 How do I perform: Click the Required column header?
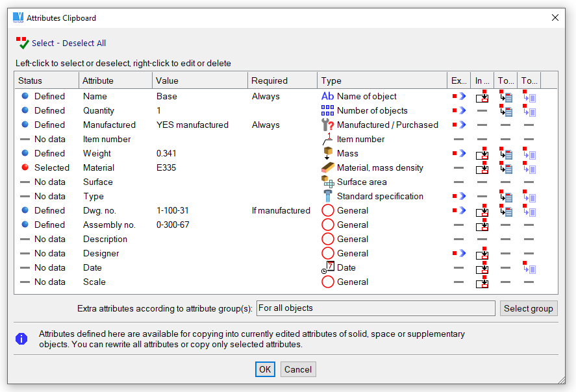(269, 80)
